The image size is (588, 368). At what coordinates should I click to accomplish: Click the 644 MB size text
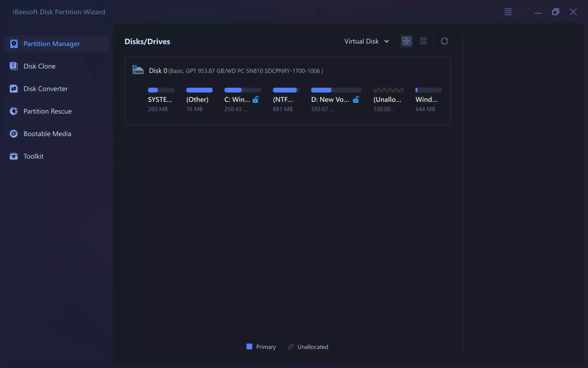pyautogui.click(x=425, y=109)
